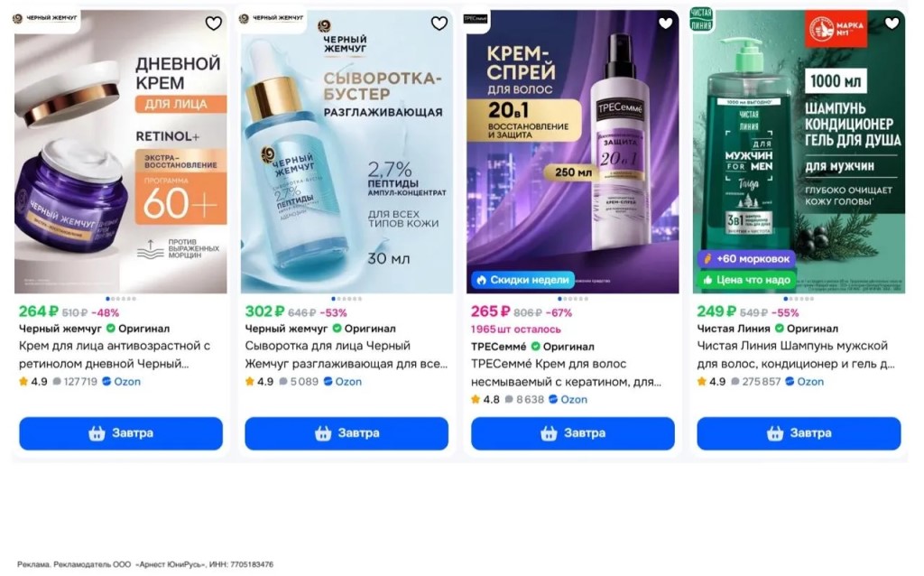Click Завтра cart button for men's shampoo
Viewport: 924px width, 576px height.
pyautogui.click(x=799, y=433)
